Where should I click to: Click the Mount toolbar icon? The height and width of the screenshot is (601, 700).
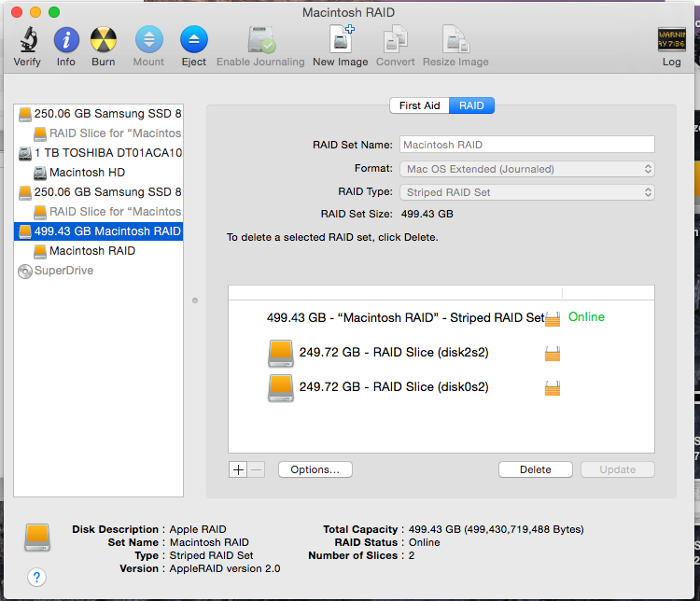(148, 40)
